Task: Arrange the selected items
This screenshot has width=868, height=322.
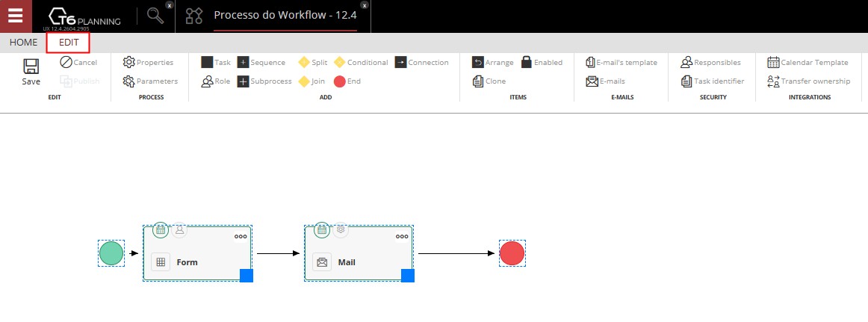Action: (493, 63)
